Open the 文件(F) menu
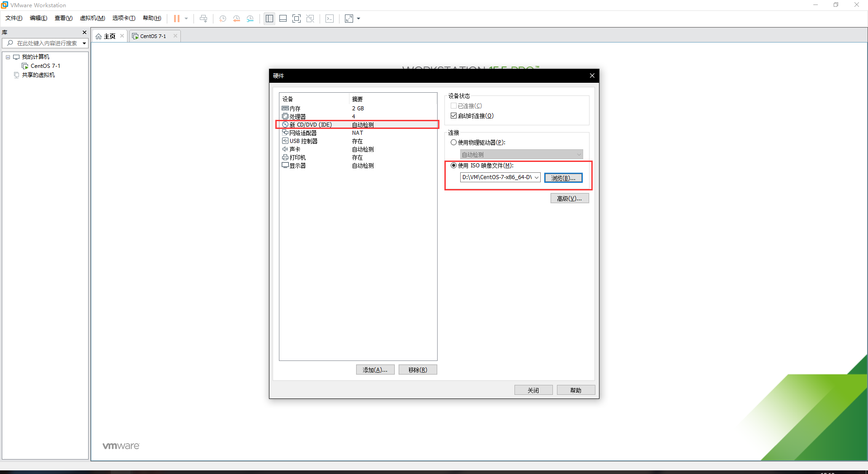Image resolution: width=868 pixels, height=474 pixels. click(x=14, y=18)
